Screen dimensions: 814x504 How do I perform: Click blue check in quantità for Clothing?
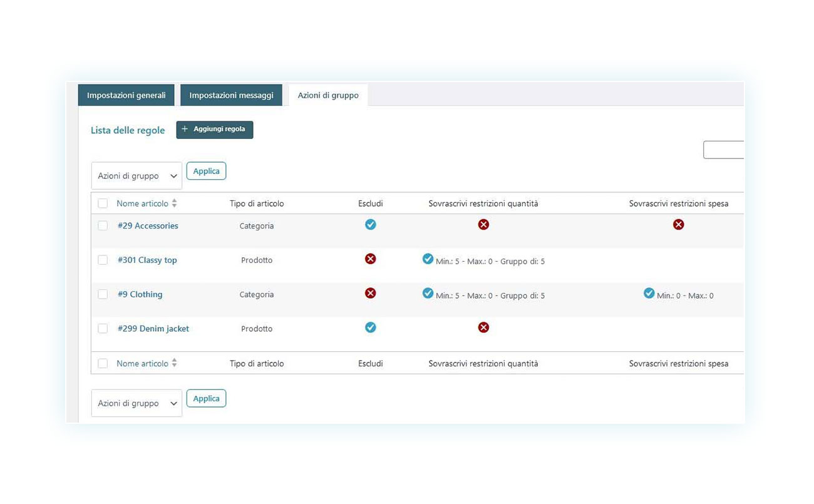coord(428,293)
